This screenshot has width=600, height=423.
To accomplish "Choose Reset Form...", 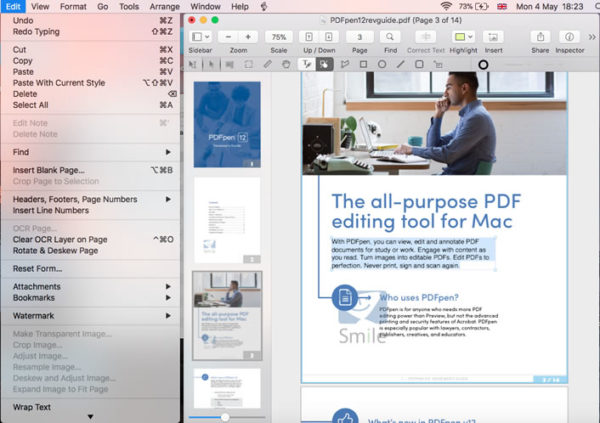I will click(90, 268).
